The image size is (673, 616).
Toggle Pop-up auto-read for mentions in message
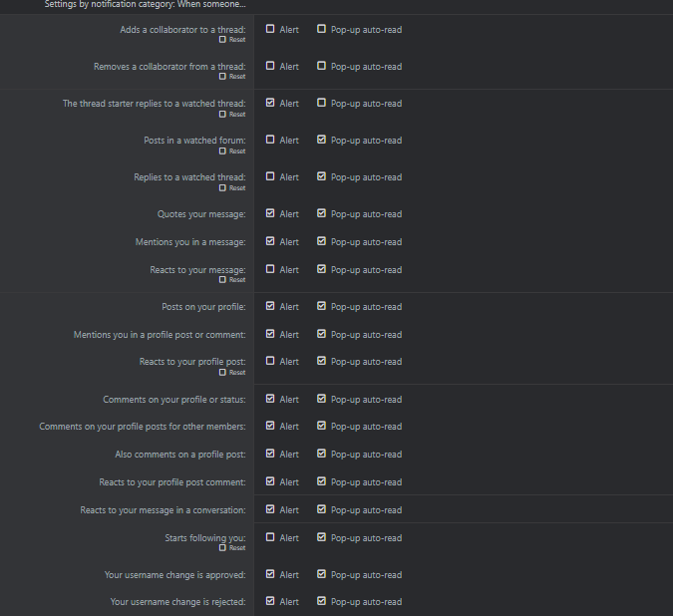click(321, 241)
